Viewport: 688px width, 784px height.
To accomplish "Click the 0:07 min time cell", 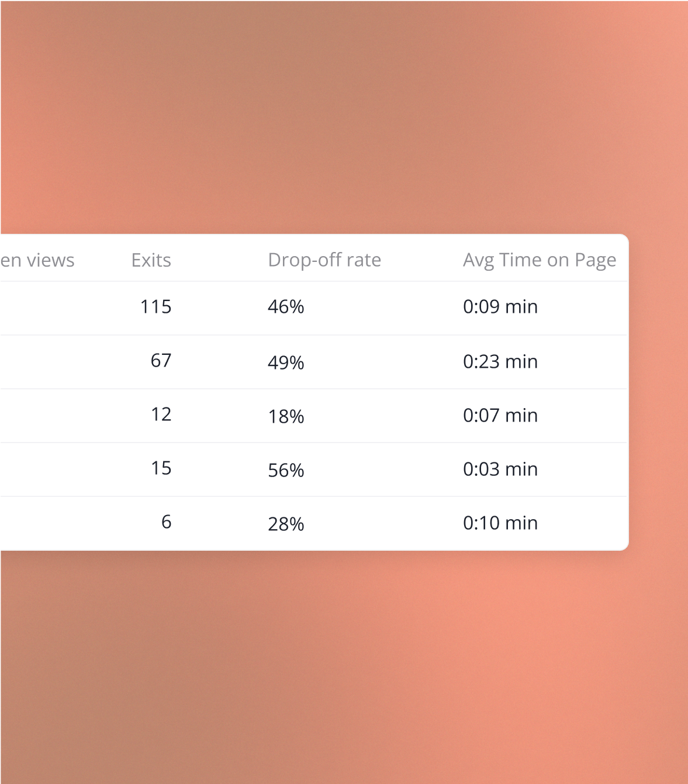I will (x=500, y=416).
